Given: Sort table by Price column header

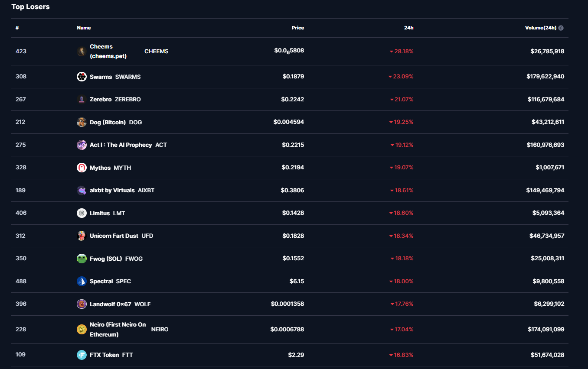Looking at the screenshot, I should [x=297, y=28].
